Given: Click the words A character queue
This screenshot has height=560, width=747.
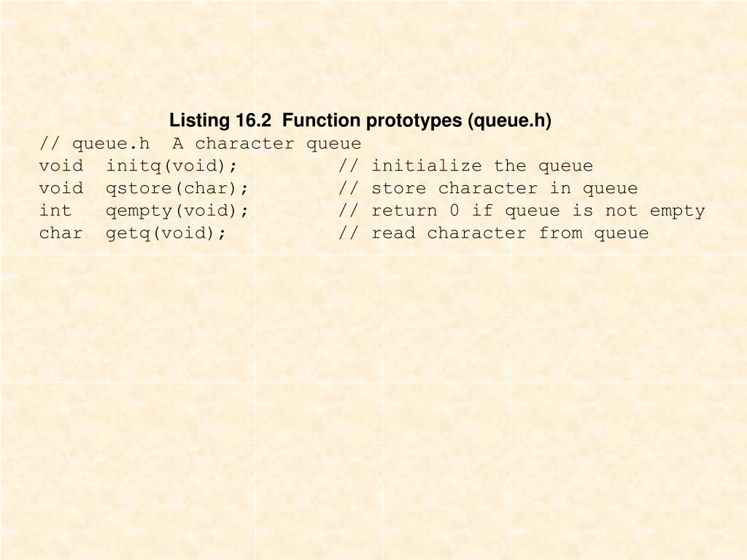Looking at the screenshot, I should pyautogui.click(x=267, y=144).
